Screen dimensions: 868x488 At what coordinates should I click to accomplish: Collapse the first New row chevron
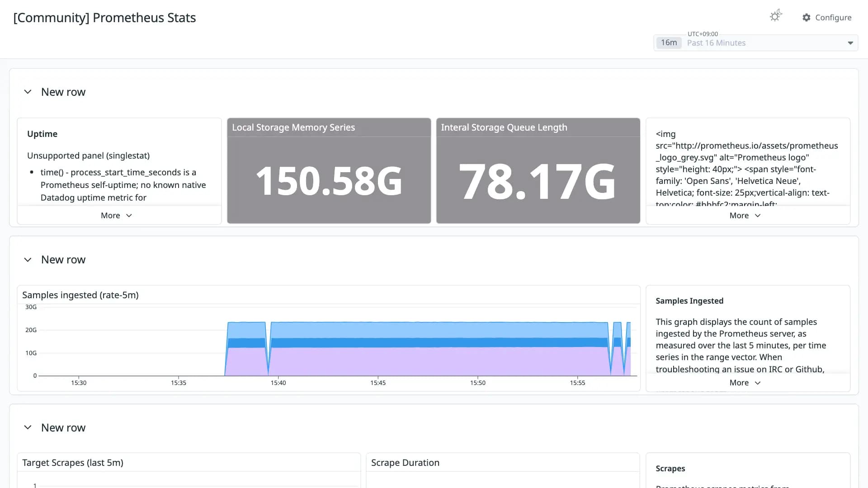click(x=28, y=92)
